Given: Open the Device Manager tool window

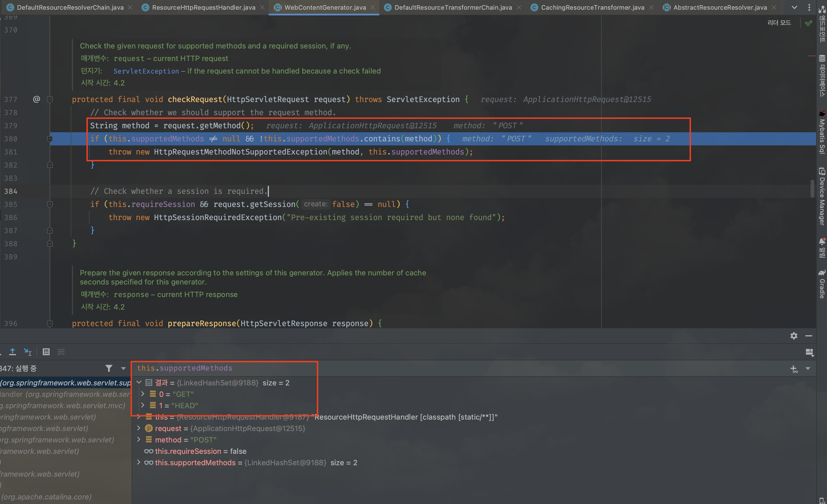Looking at the screenshot, I should pos(822,196).
